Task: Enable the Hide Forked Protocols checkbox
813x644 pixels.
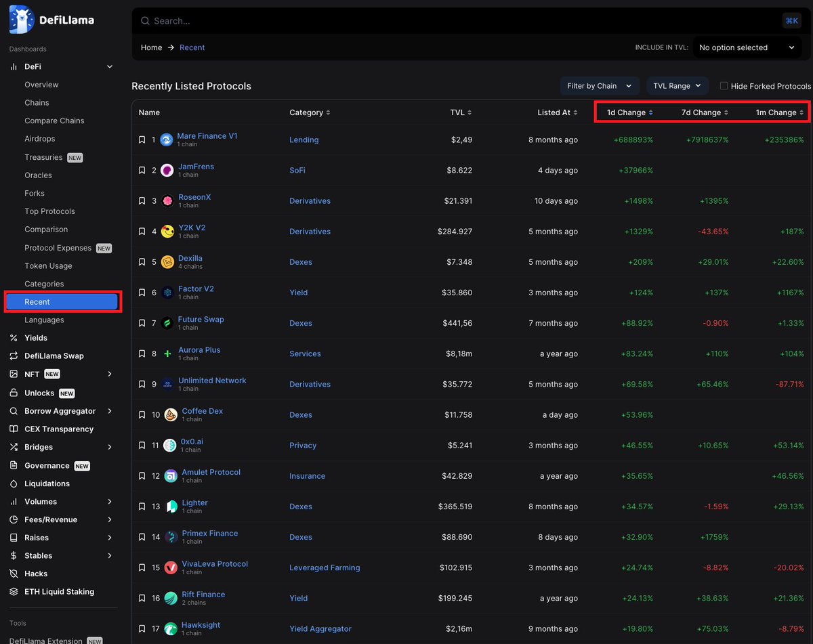Action: [x=724, y=86]
